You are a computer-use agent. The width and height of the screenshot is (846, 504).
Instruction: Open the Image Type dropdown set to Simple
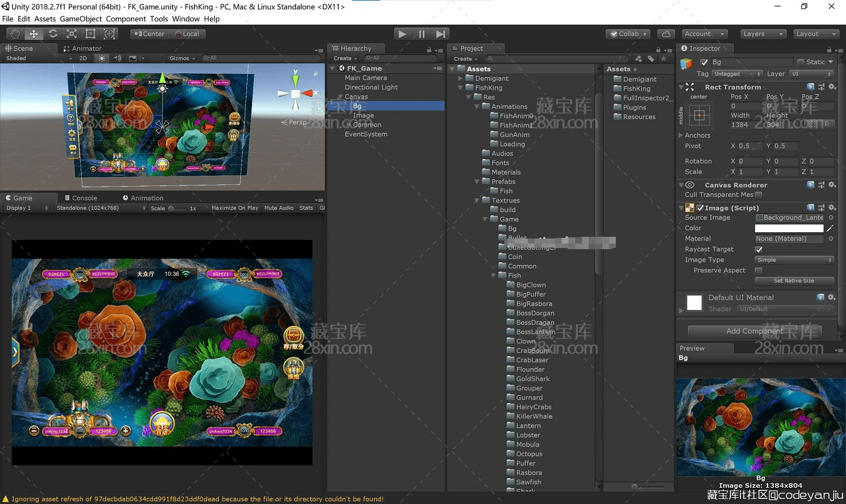point(793,259)
